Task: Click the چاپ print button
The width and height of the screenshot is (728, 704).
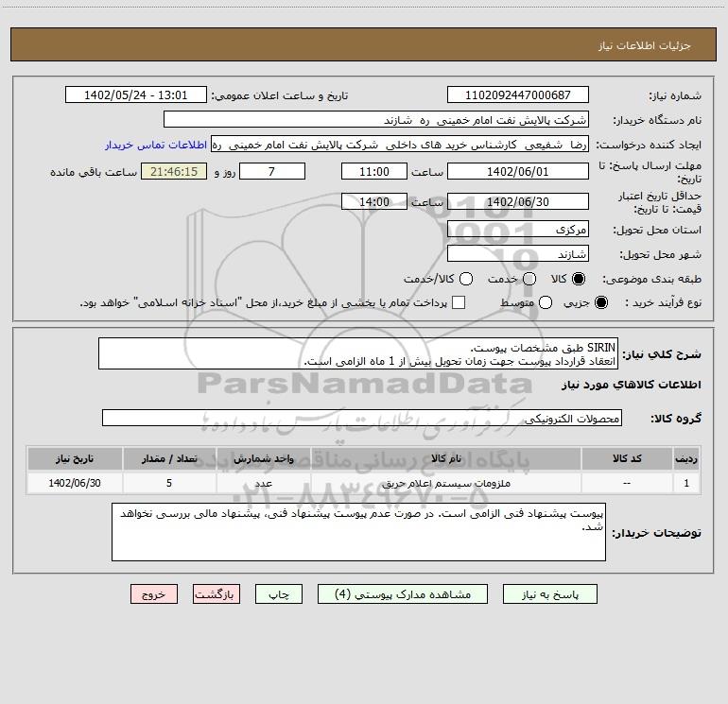Action: 279,594
